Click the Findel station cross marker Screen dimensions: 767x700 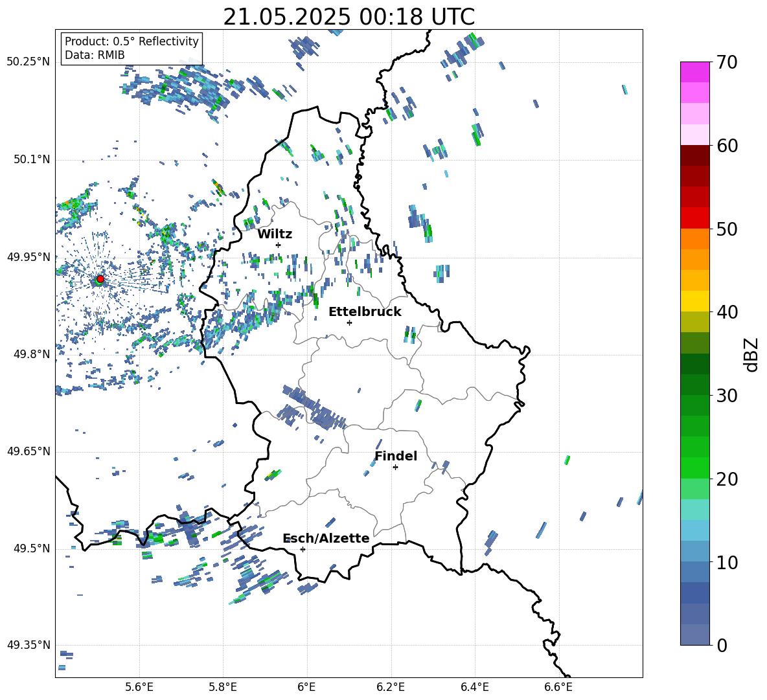coord(395,468)
